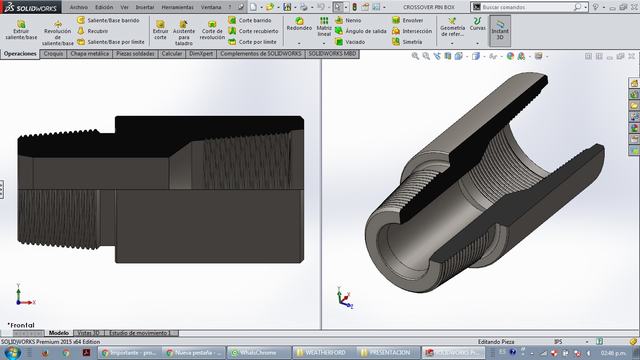Select the Envolver wrap tool
This screenshot has width=640, height=360.
pyautogui.click(x=407, y=20)
